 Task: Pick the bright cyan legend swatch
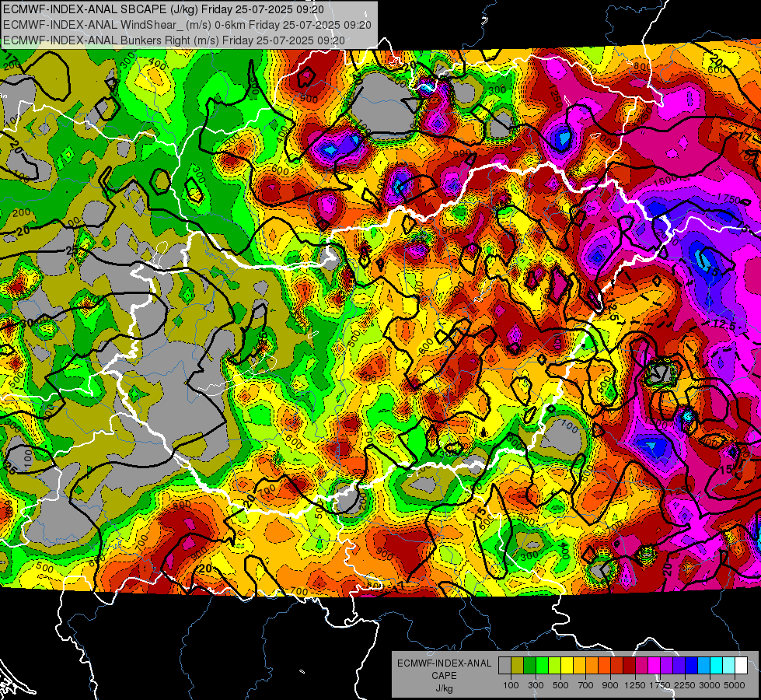(717, 665)
